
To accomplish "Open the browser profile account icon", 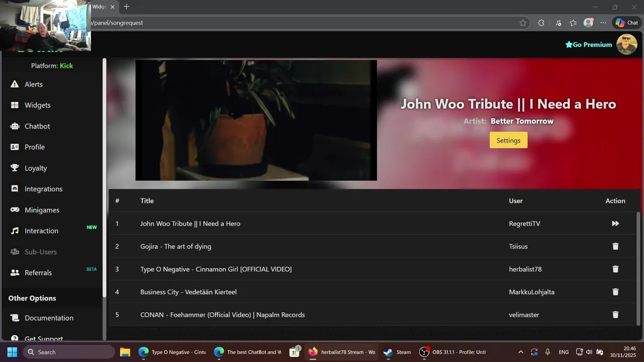I will click(x=588, y=23).
